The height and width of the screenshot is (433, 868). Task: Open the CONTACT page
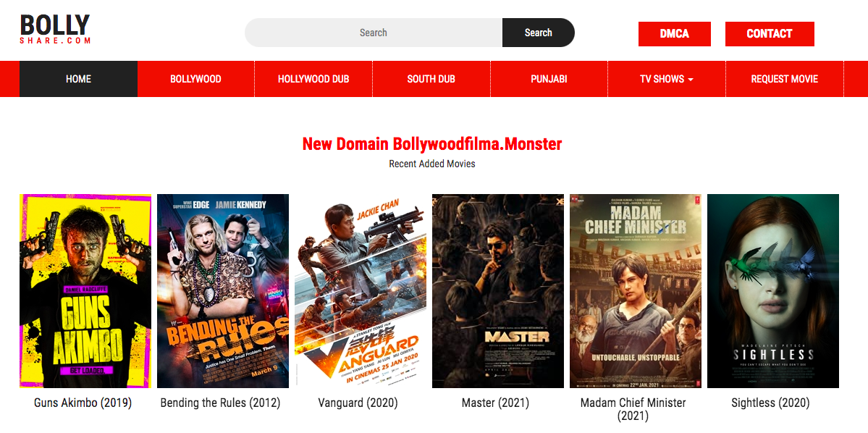coord(770,34)
